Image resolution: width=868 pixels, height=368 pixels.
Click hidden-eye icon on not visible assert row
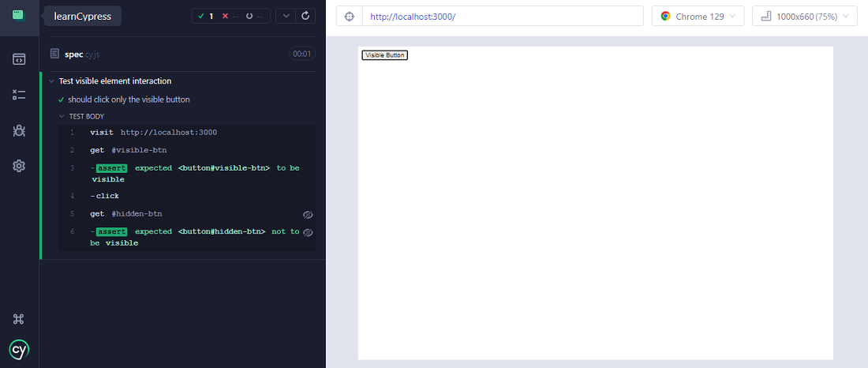point(308,232)
